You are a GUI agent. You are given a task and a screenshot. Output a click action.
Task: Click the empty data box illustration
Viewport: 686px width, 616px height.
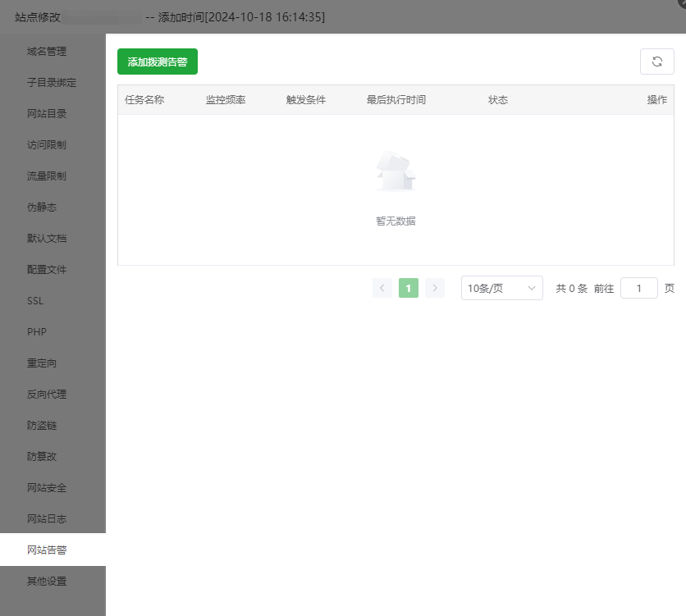396,171
